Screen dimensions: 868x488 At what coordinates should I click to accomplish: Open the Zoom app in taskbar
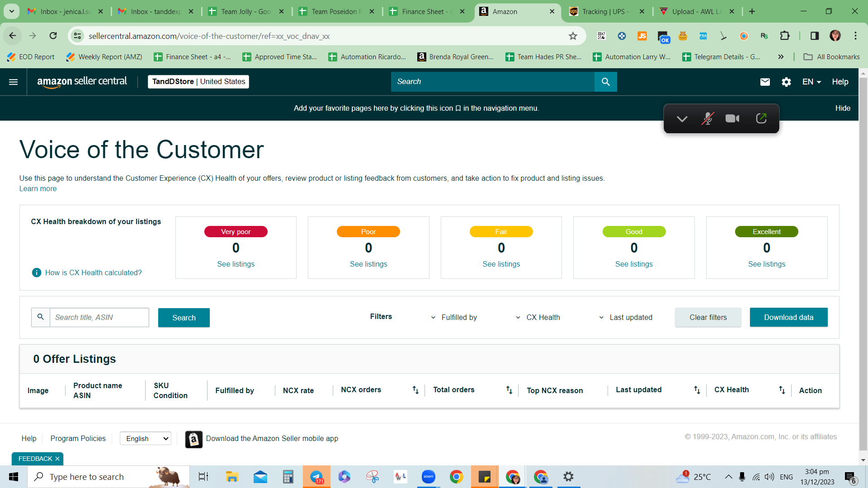pos(428,477)
